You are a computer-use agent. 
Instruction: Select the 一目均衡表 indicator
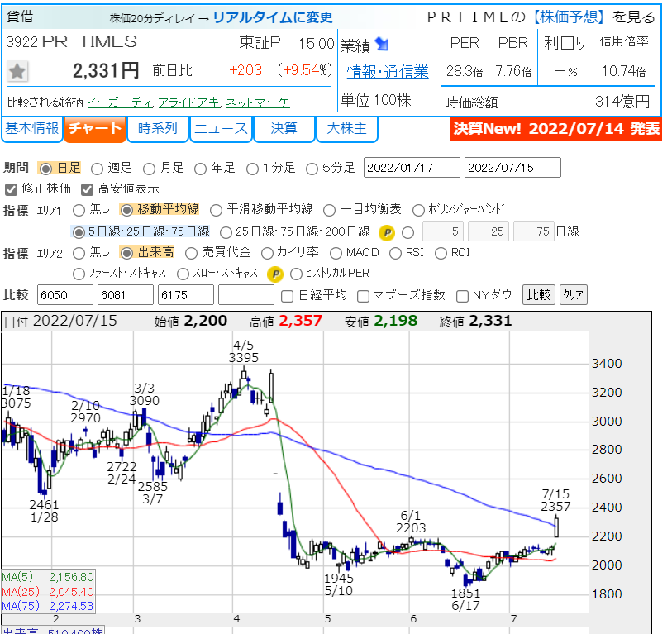coord(329,210)
